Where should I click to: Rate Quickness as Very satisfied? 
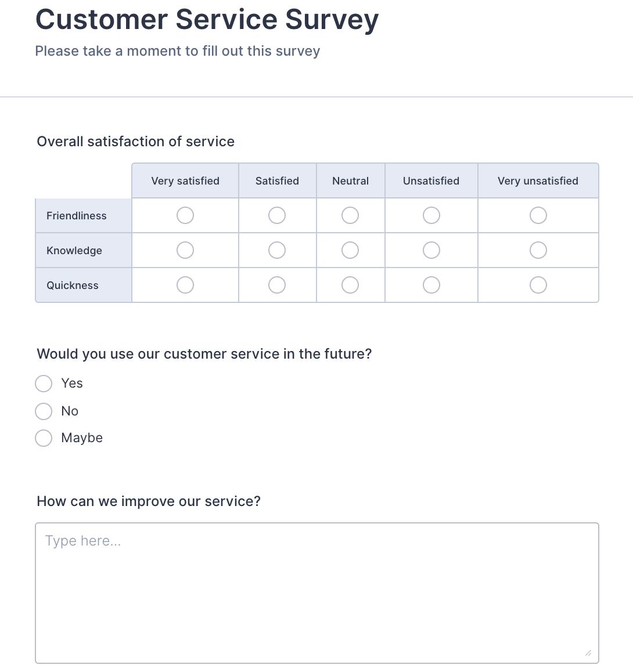click(x=185, y=285)
